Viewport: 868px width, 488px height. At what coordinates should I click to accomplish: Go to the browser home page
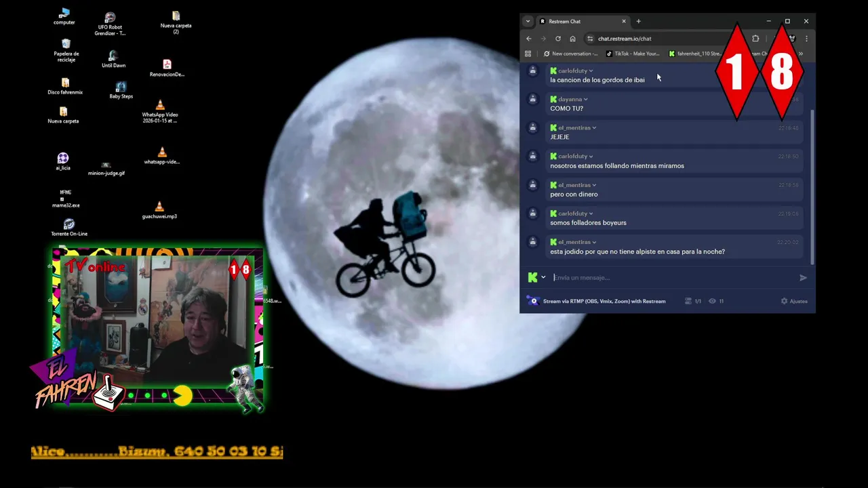coord(572,39)
